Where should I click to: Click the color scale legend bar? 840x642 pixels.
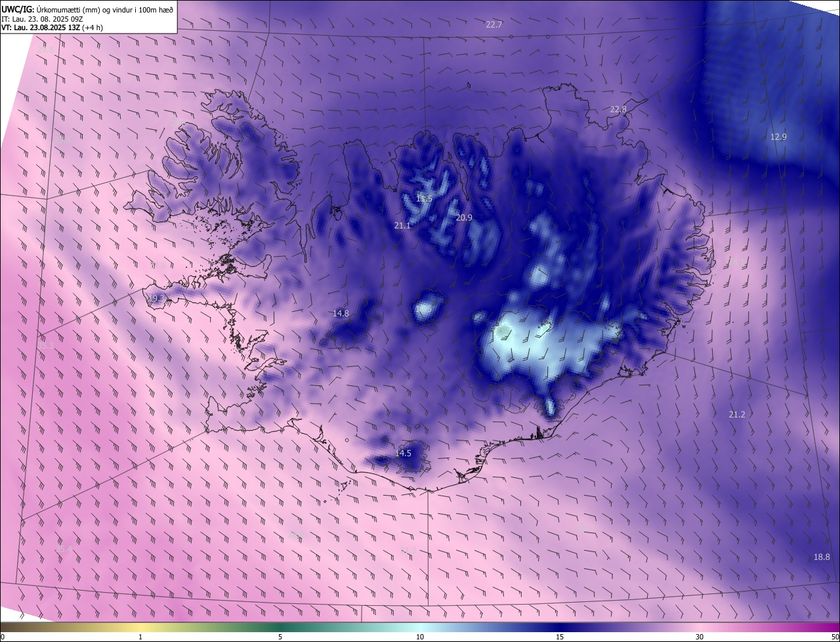[420, 628]
